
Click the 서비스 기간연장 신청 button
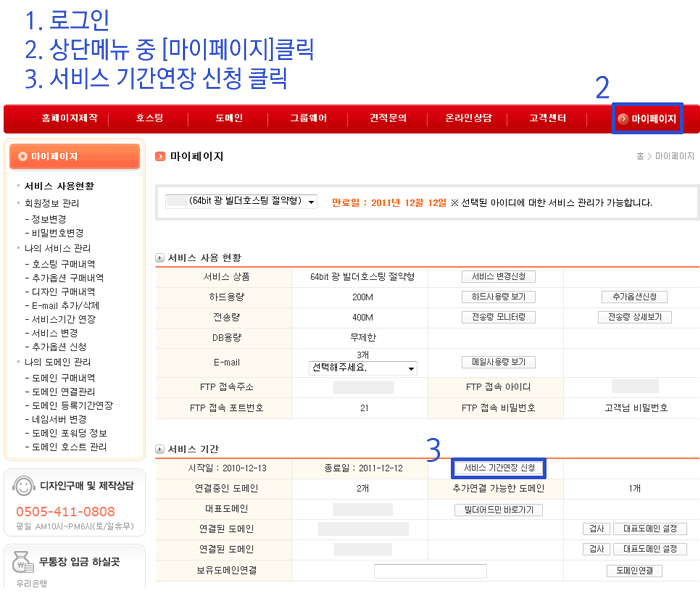pos(499,468)
